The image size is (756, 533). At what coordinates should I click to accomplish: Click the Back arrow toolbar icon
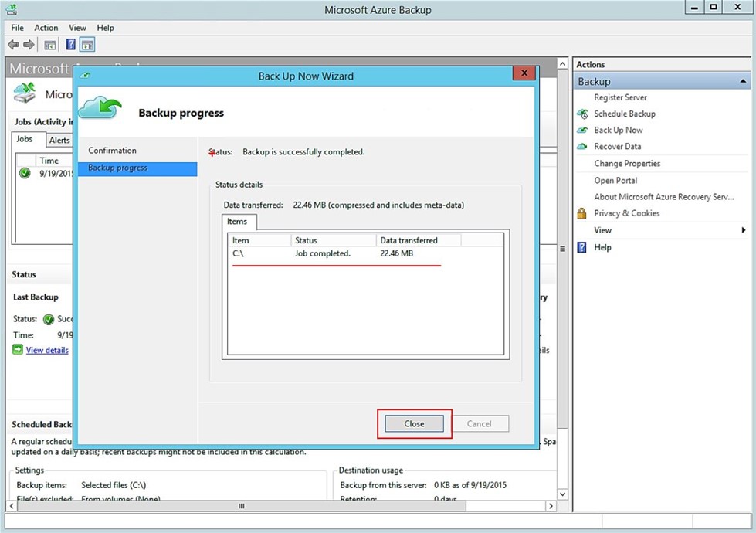pos(13,45)
